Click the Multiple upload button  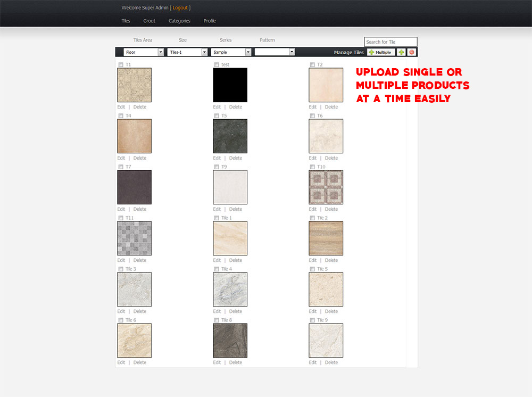tap(381, 52)
